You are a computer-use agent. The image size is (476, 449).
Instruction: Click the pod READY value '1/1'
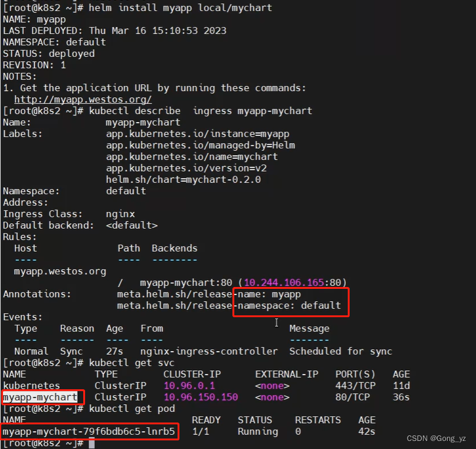coord(200,432)
